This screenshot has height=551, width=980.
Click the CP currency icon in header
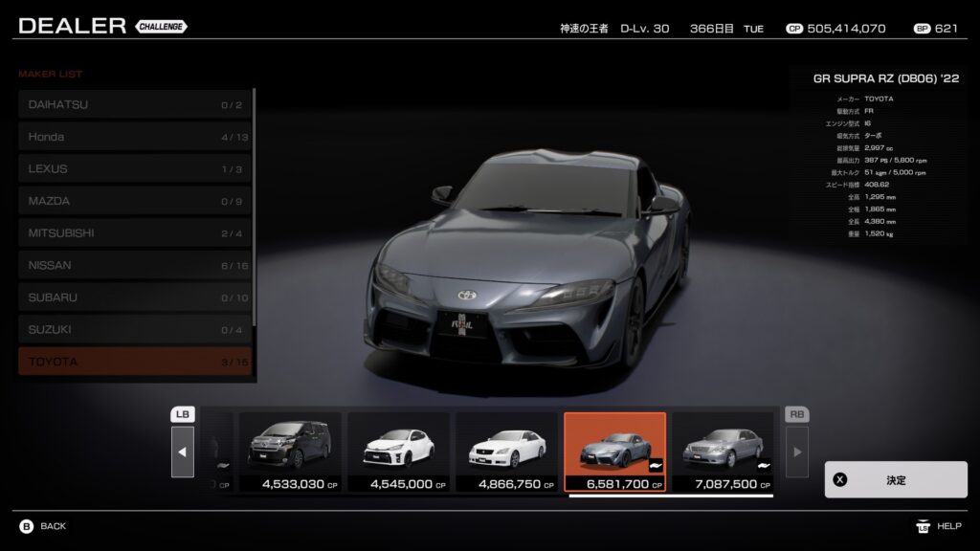pos(793,29)
